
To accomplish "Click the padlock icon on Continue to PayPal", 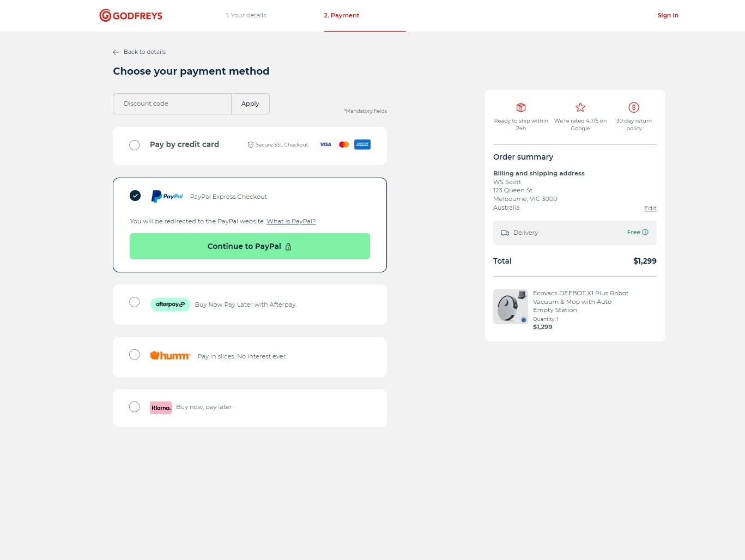I will tap(288, 247).
